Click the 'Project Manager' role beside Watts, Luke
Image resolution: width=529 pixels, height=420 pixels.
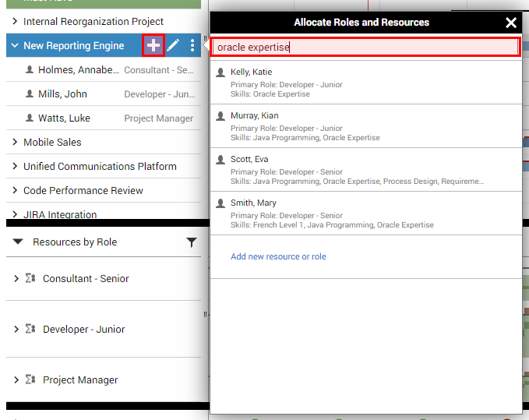click(159, 118)
